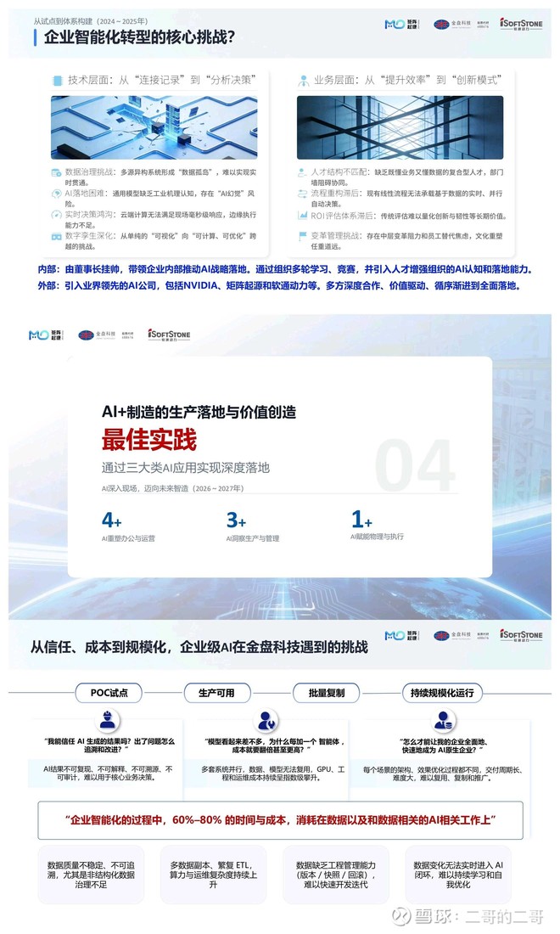
Task: Click the quote 模型看起来差不多
Action: [x=274, y=746]
